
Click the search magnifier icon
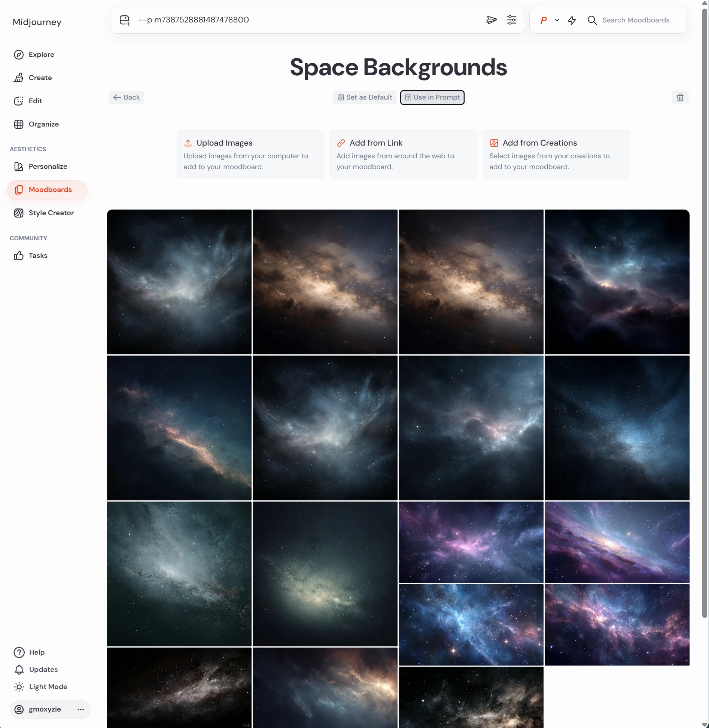592,20
